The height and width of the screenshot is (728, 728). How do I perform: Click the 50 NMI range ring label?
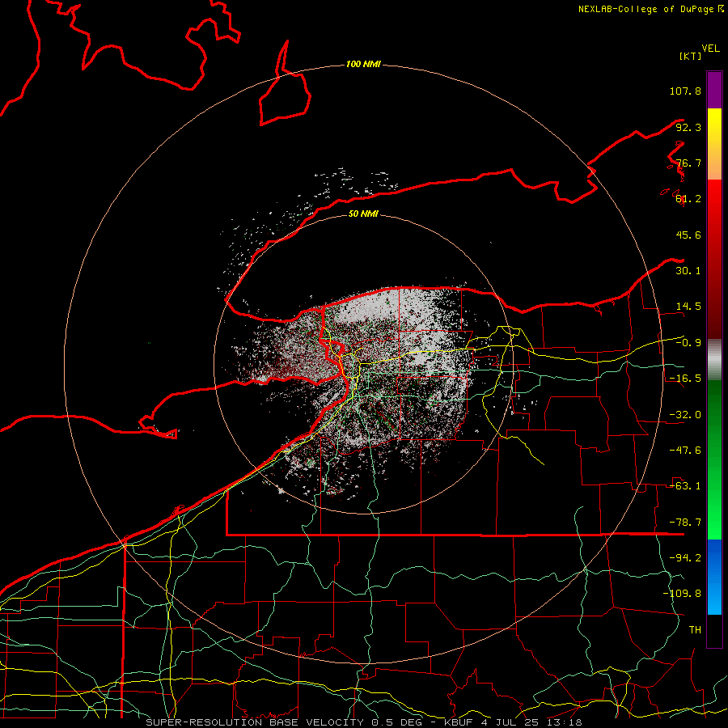point(363,214)
